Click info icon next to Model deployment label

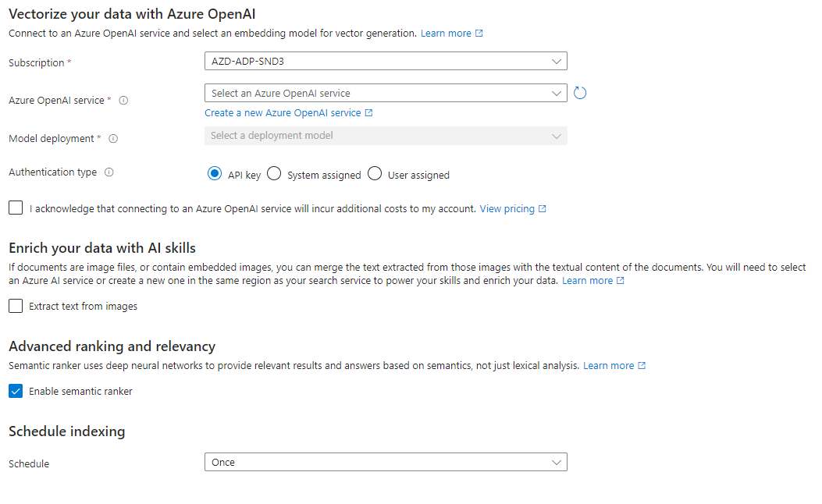click(113, 139)
